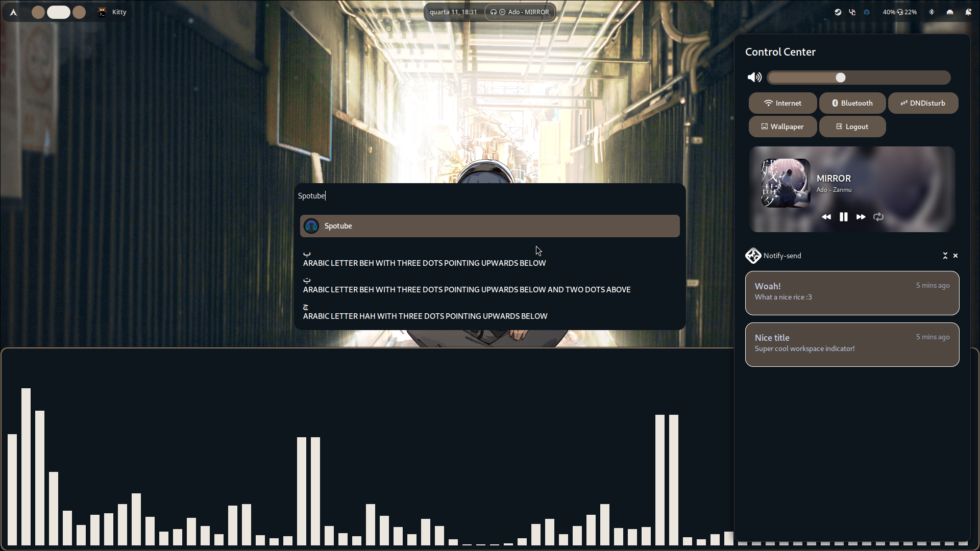Pause the MIRROR playback
Image resolution: width=980 pixels, height=551 pixels.
point(844,217)
